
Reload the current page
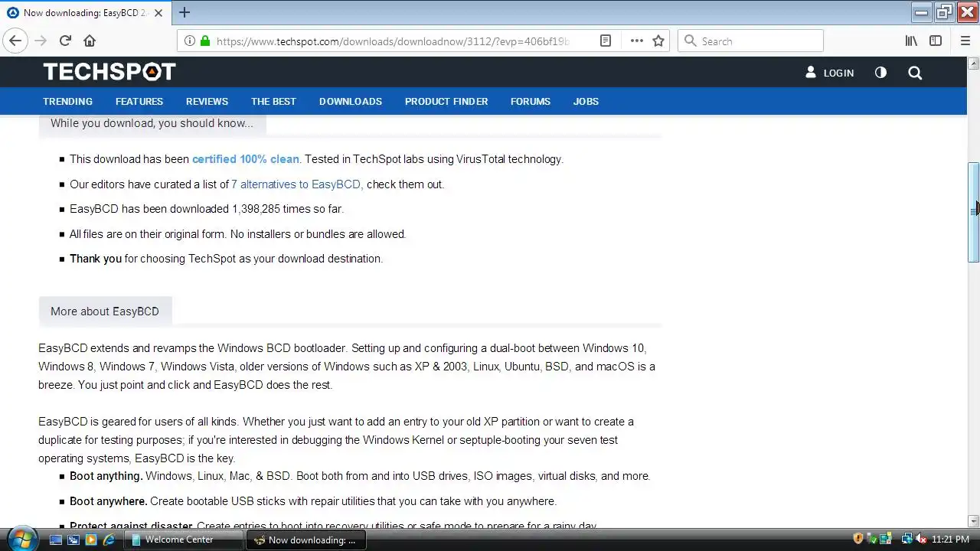65,41
